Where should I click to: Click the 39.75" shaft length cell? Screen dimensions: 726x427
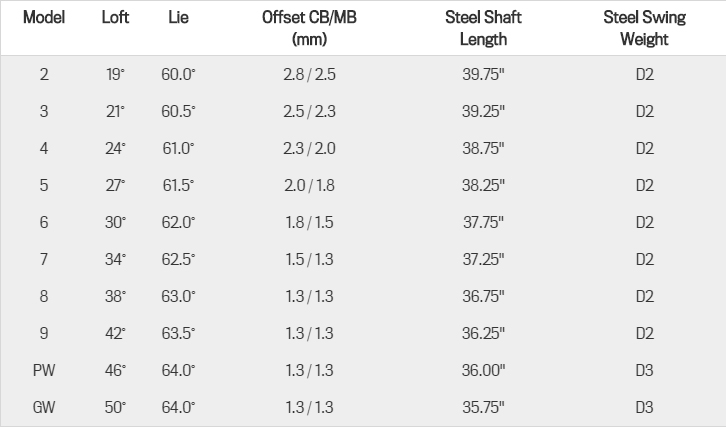pyautogui.click(x=483, y=74)
